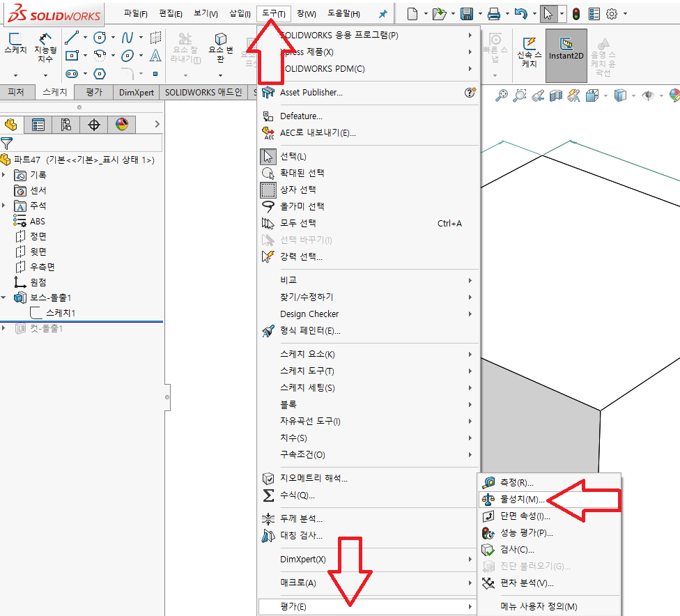Select the Polygon sketch tool
680x616 pixels.
[x=100, y=74]
